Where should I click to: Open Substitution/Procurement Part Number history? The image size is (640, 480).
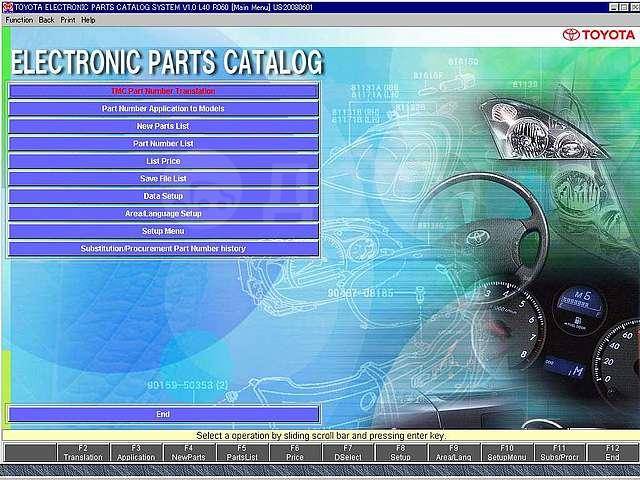[163, 249]
